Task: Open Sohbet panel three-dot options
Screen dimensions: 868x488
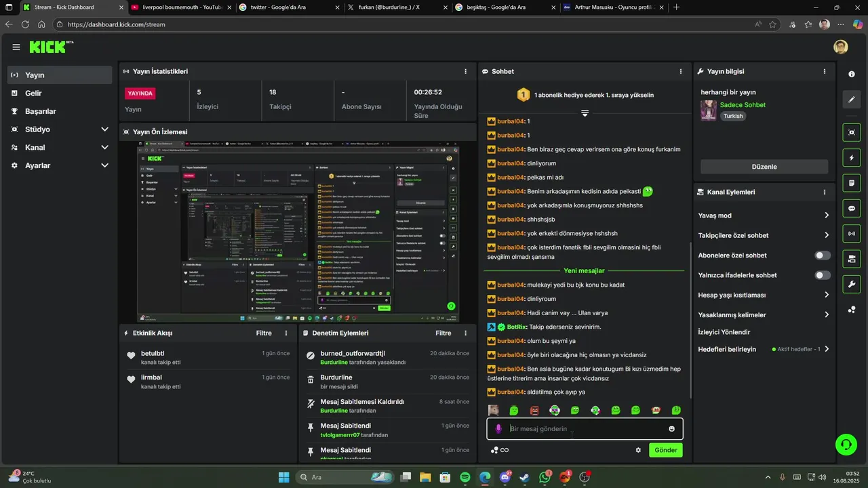Action: tap(681, 71)
